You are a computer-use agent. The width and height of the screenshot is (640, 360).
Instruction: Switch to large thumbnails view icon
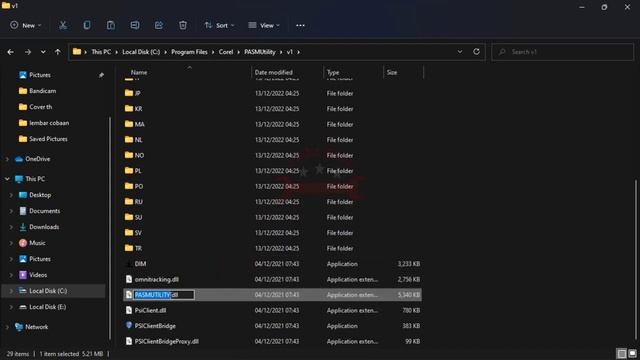(632, 353)
